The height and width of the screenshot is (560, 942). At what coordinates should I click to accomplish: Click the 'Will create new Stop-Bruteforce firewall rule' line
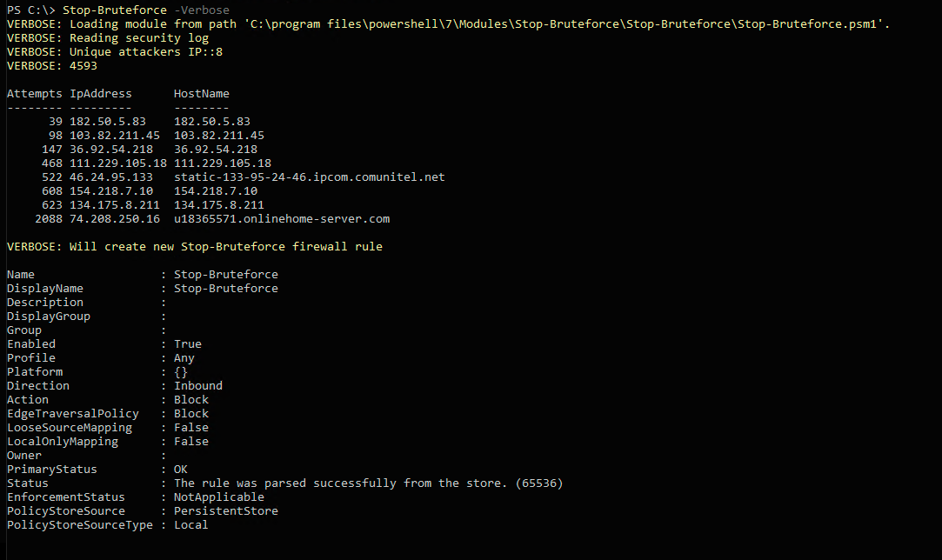(x=226, y=246)
